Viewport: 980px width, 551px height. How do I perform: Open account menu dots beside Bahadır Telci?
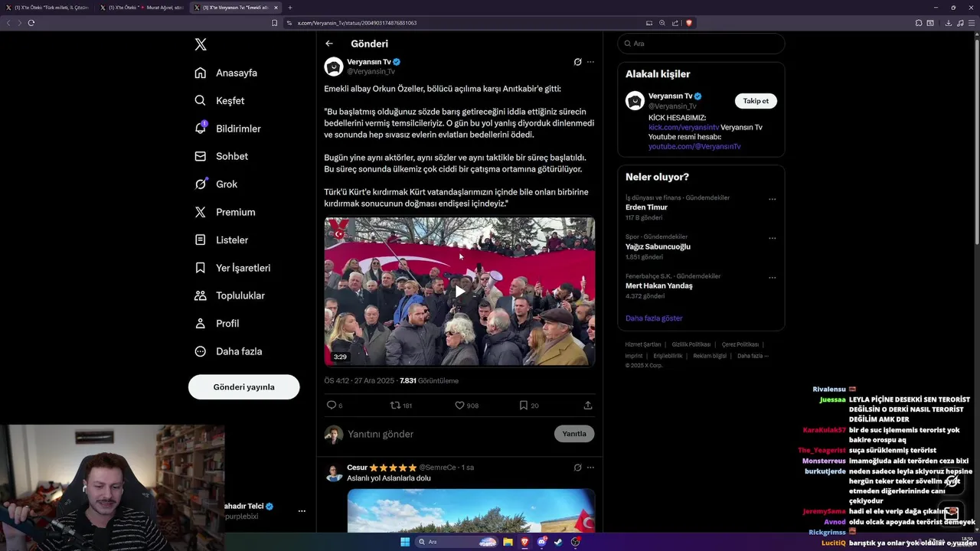tap(302, 511)
